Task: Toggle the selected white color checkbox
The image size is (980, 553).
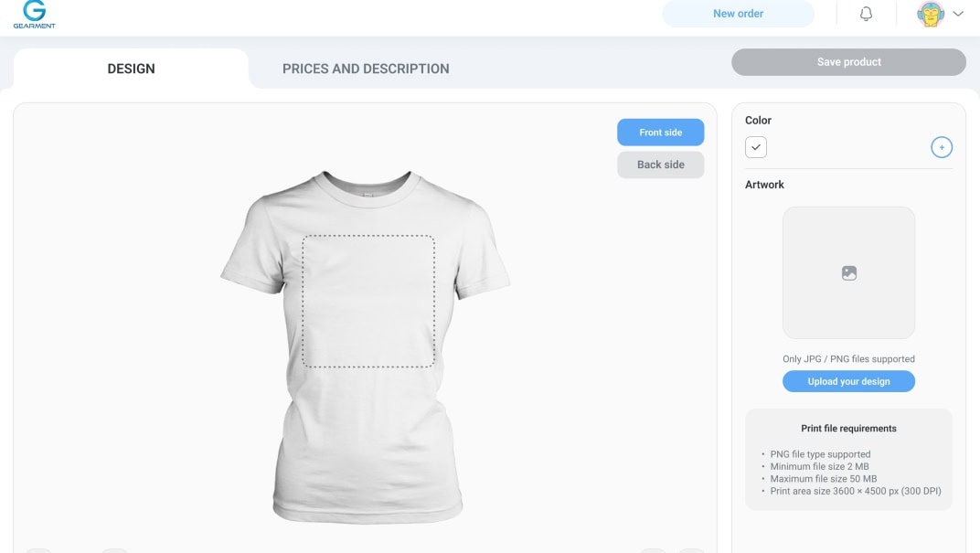Action: pyautogui.click(x=756, y=147)
